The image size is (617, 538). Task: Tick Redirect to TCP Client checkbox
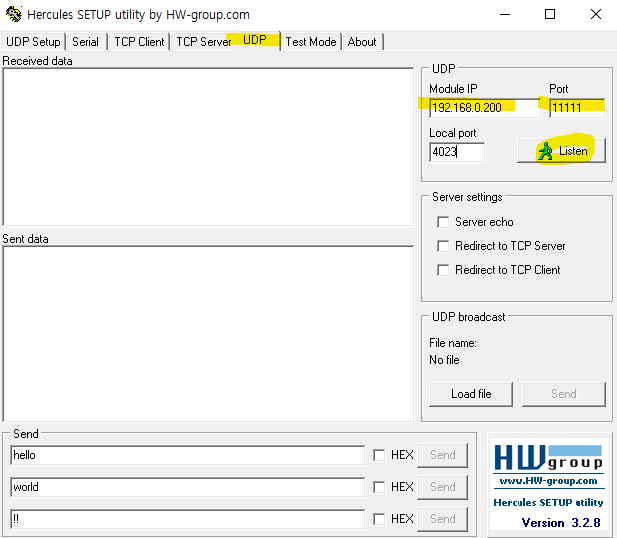443,270
